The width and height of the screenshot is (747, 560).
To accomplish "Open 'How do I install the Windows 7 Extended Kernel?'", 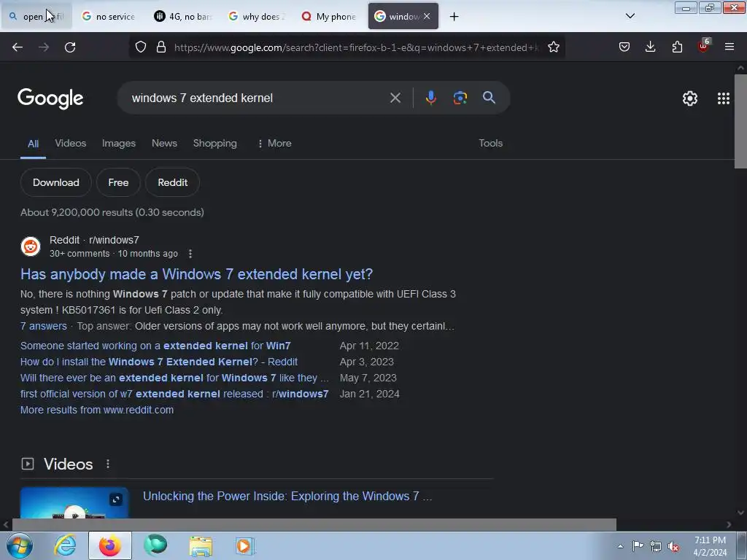I will [158, 362].
